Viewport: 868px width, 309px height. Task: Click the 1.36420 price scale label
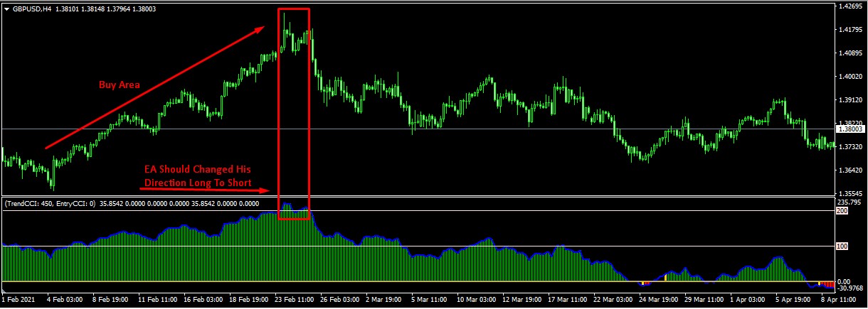click(x=849, y=170)
